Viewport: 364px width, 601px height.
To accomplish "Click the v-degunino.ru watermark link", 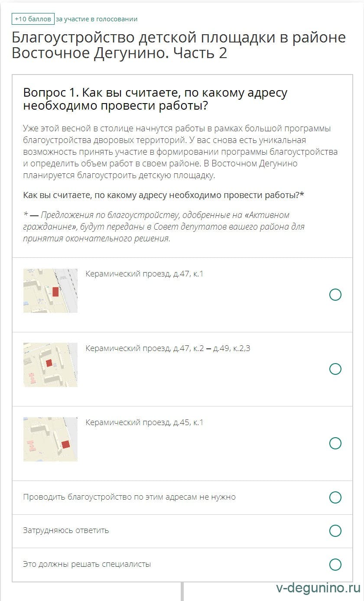I will (x=318, y=588).
